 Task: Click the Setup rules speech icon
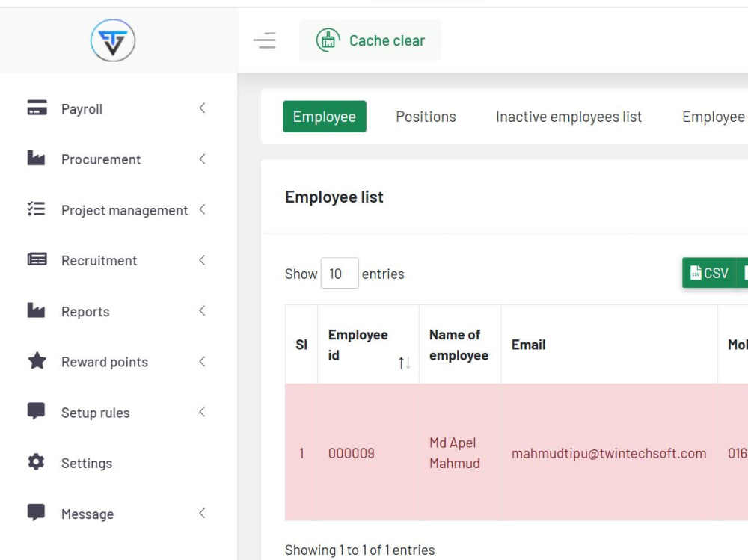coord(36,411)
